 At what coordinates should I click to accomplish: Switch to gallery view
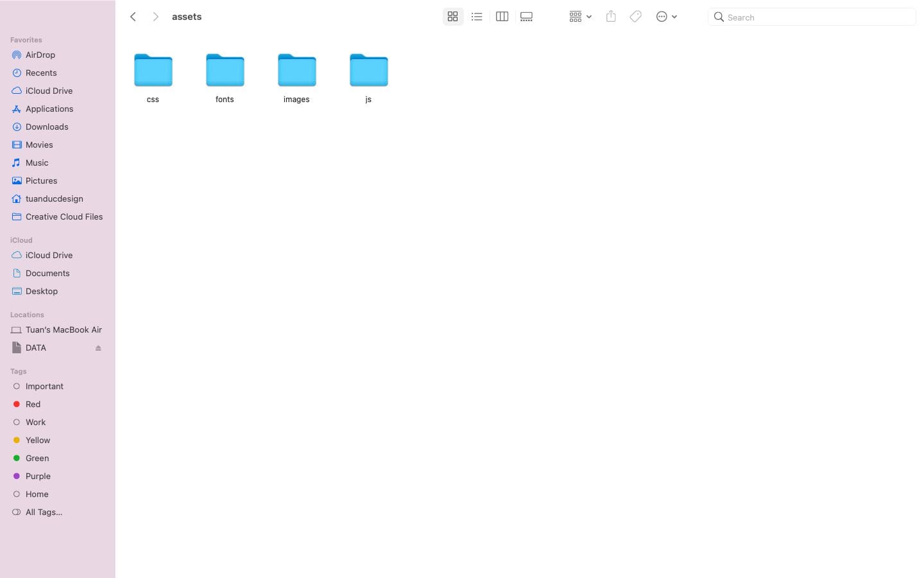pyautogui.click(x=526, y=17)
